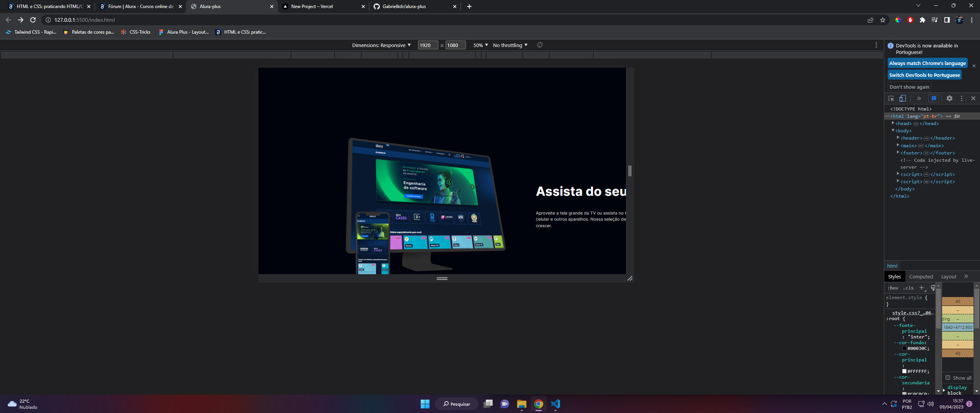The image size is (980, 413).
Task: Click the rotate screen icon in device toolbar
Action: click(x=540, y=45)
